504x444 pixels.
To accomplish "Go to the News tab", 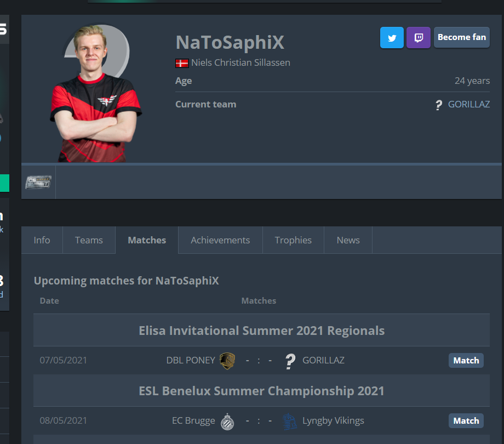I will point(348,240).
